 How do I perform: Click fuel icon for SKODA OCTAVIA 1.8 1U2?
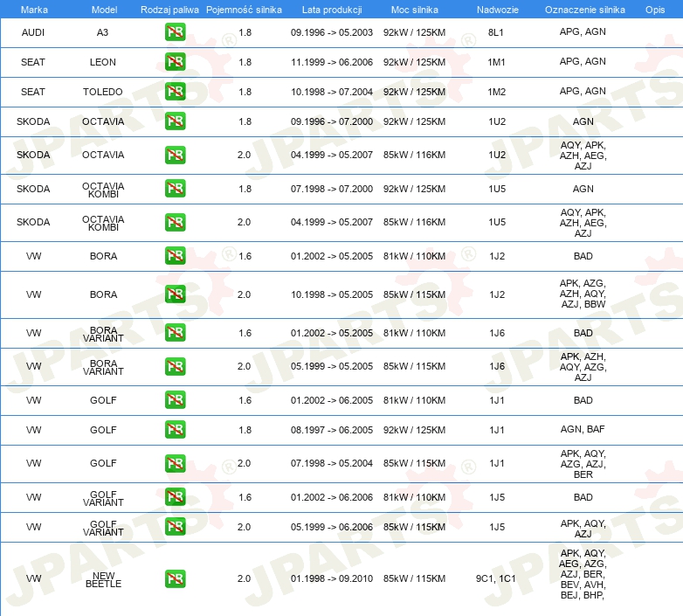point(175,121)
